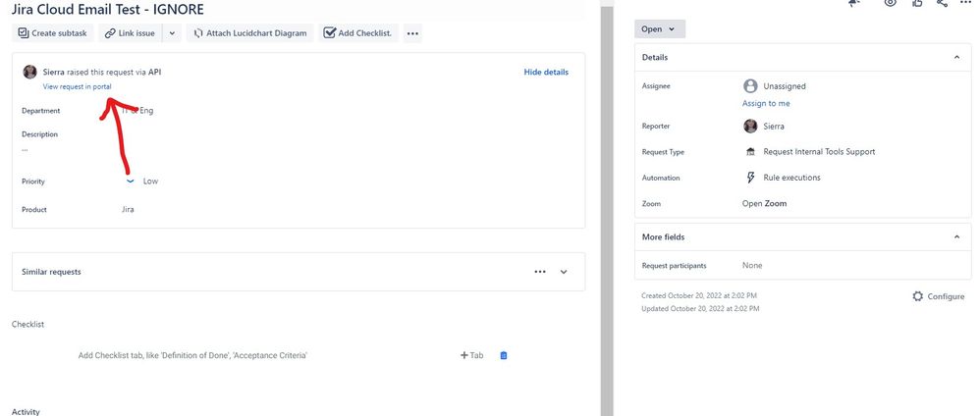Open dropdown arrow beside Link issue
The height and width of the screenshot is (416, 980).
173,33
